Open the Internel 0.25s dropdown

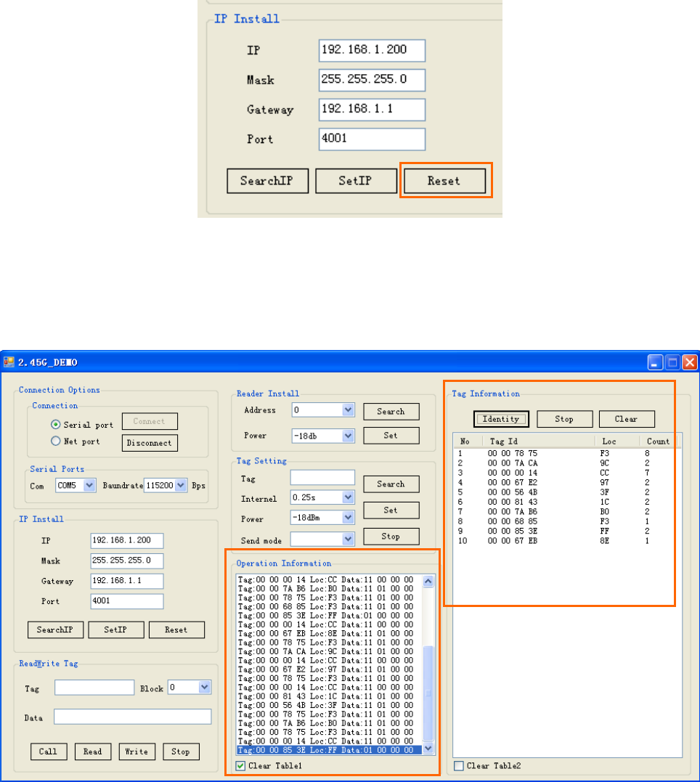pos(349,497)
